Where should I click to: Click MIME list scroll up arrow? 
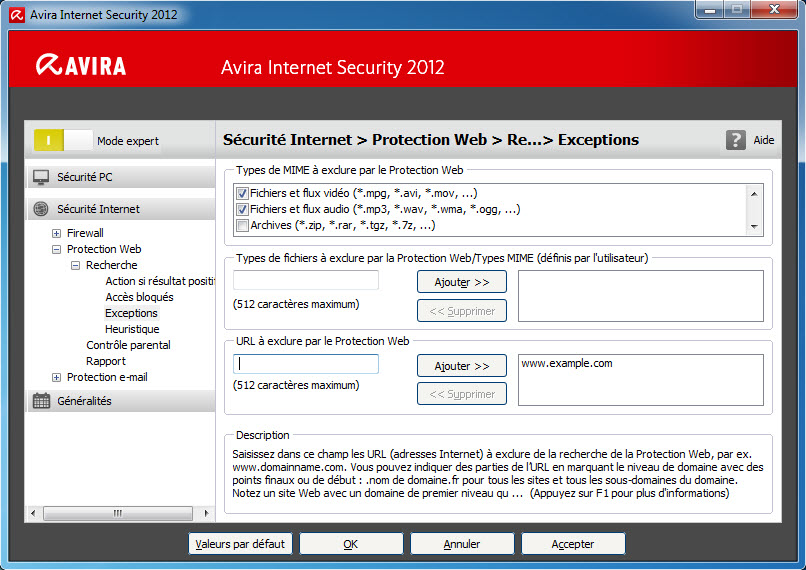click(754, 194)
